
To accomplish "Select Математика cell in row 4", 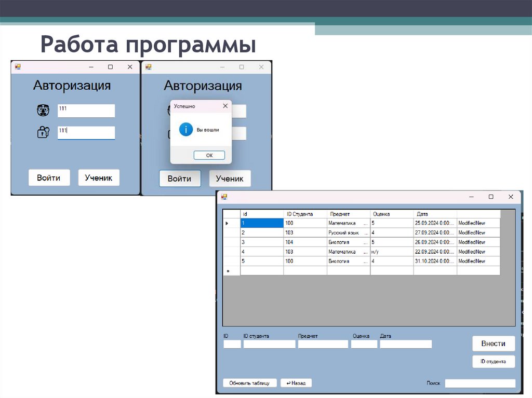I will point(349,252).
